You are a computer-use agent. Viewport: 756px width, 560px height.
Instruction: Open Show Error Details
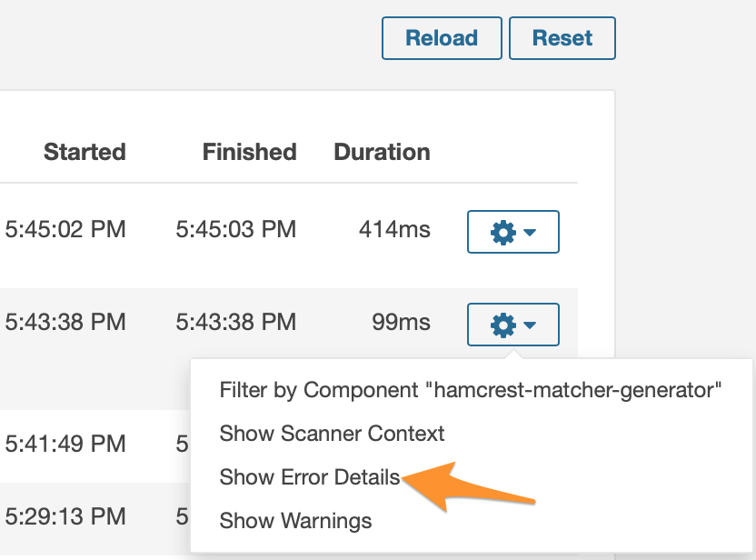point(310,477)
